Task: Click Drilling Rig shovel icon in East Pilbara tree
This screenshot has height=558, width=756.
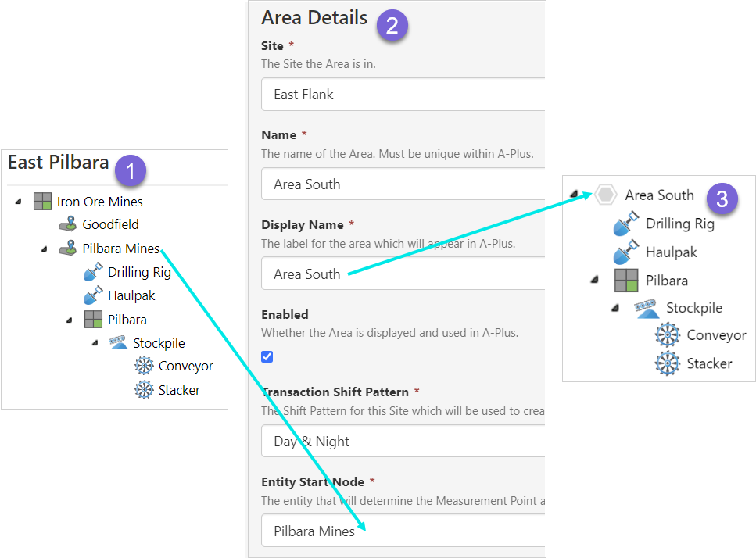Action: coord(93,272)
